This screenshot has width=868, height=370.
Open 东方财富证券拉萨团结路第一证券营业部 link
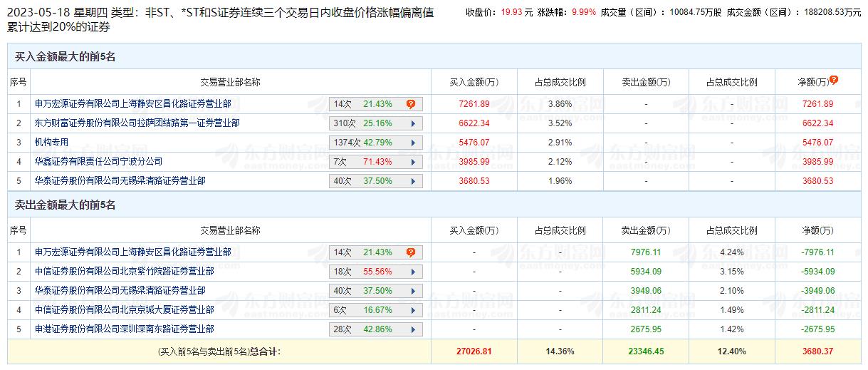coord(137,123)
